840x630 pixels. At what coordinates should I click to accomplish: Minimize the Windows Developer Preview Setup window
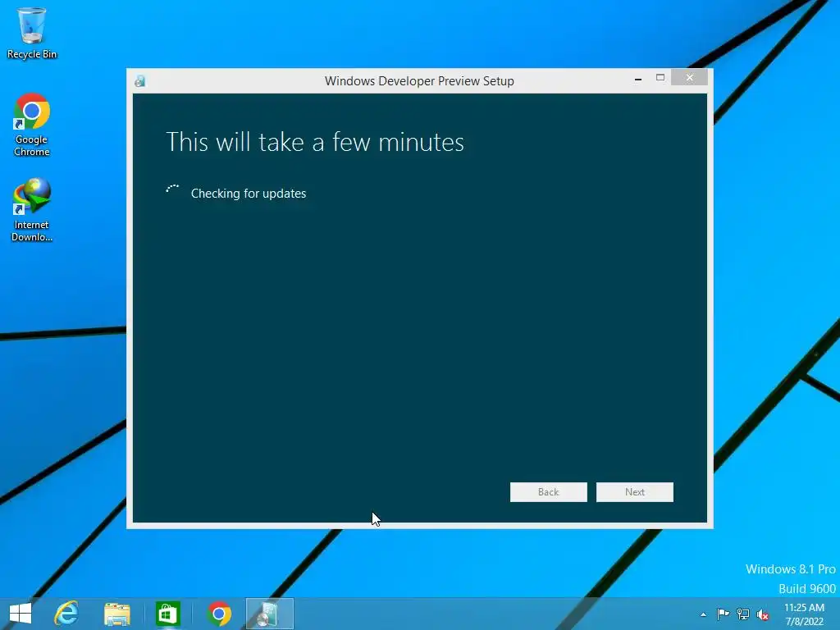pos(638,79)
